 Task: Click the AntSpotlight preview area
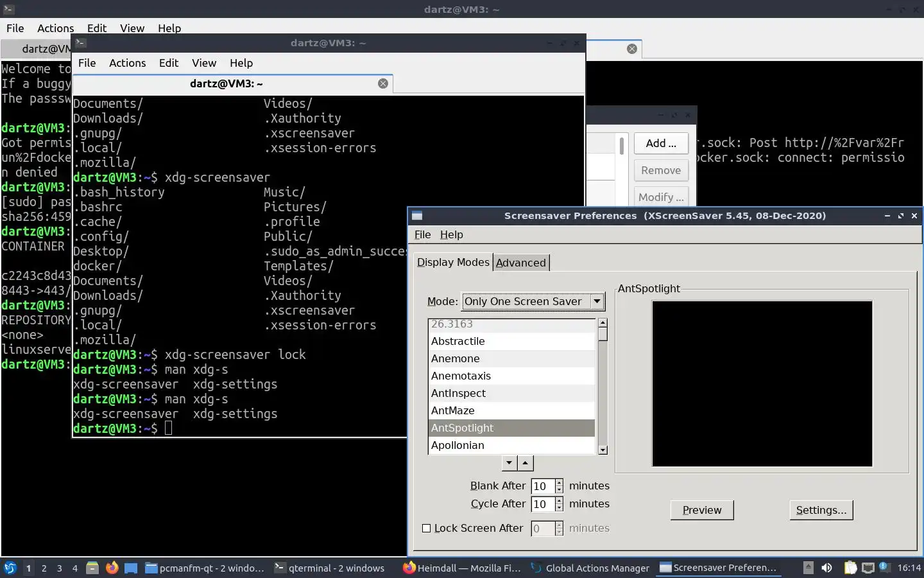pyautogui.click(x=762, y=383)
